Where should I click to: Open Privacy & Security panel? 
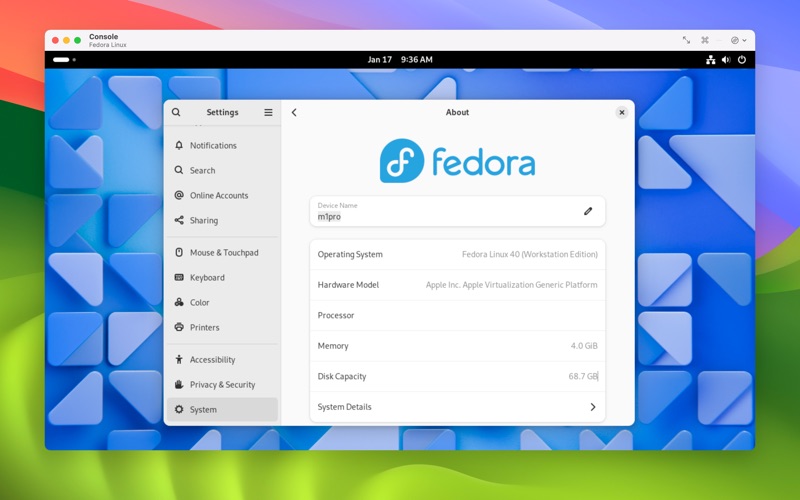222,384
